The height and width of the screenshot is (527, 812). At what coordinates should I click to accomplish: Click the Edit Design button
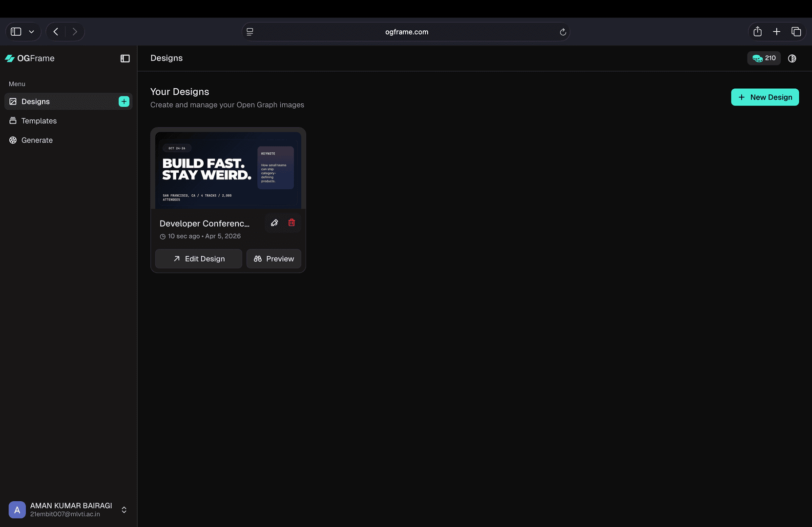[198, 259]
